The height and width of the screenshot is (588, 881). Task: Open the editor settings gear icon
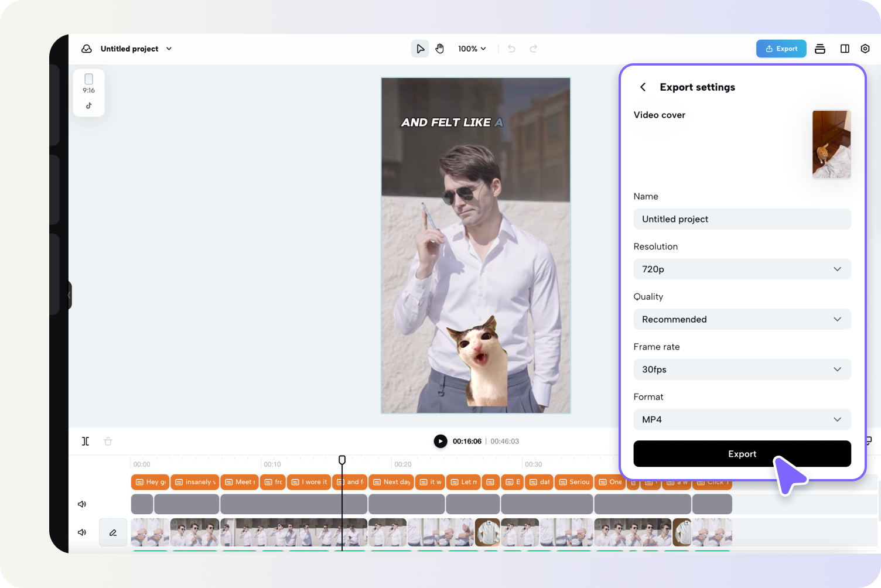tap(865, 49)
